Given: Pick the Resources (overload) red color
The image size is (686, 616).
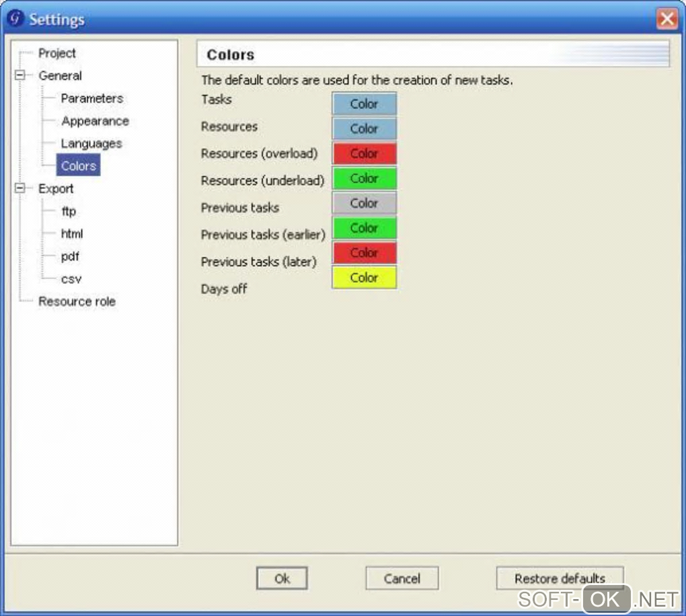Looking at the screenshot, I should [x=364, y=153].
